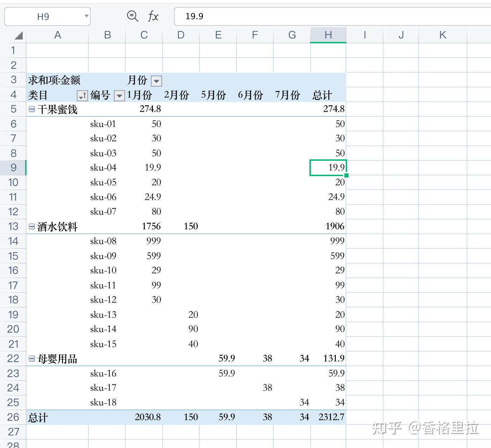This screenshot has height=448, width=491.
Task: Click the sort icon beside the 类目 header
Action: point(82,95)
